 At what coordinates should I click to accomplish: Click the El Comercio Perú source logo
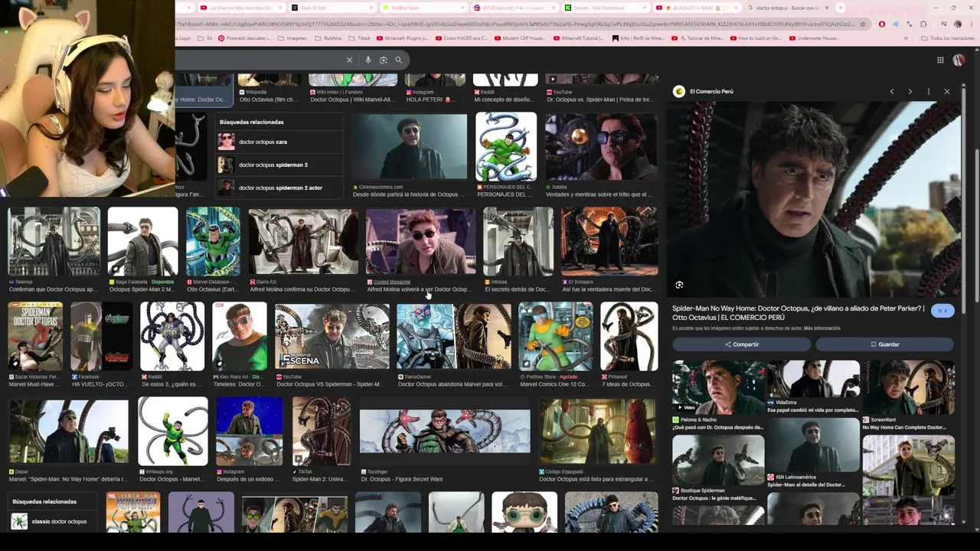(x=679, y=91)
